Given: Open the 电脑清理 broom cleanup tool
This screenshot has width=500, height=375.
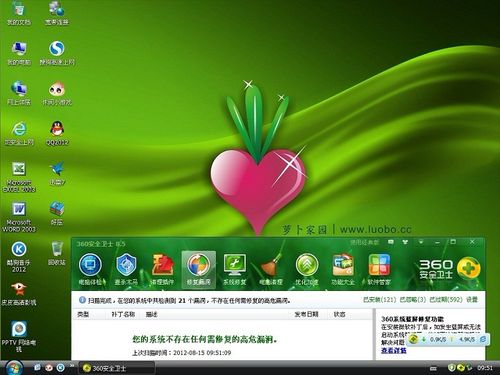Looking at the screenshot, I should coord(271,269).
